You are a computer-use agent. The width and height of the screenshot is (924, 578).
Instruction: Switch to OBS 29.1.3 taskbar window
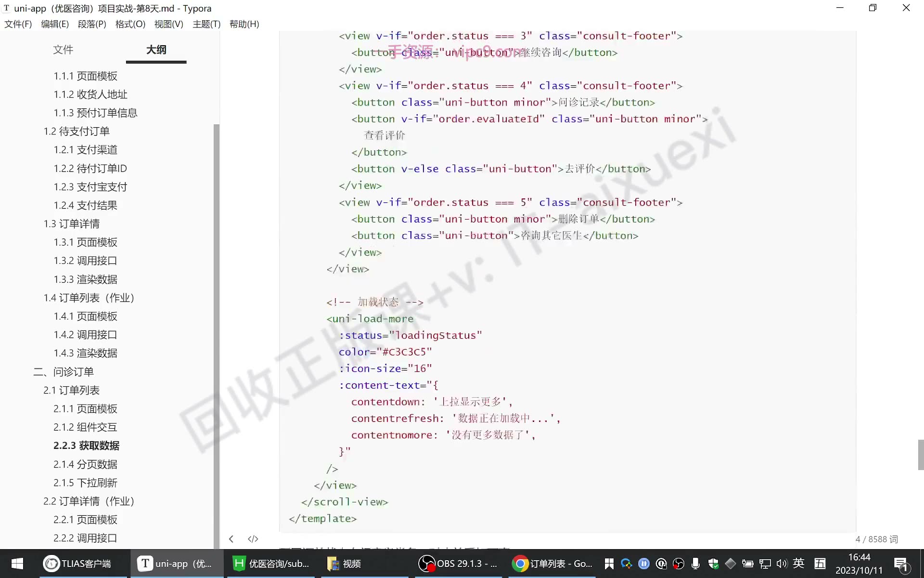click(x=458, y=564)
